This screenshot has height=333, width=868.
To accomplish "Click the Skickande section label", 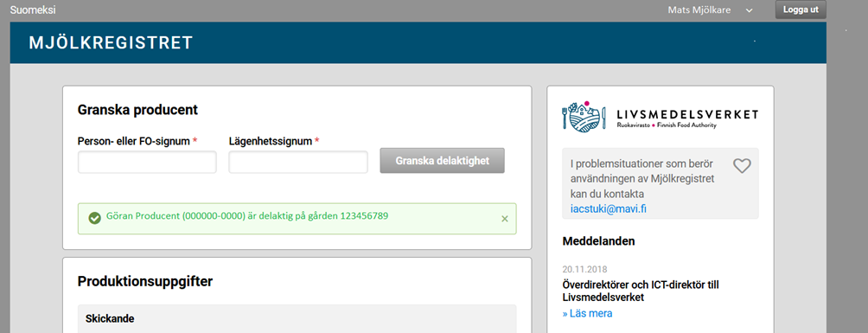I will [x=110, y=318].
